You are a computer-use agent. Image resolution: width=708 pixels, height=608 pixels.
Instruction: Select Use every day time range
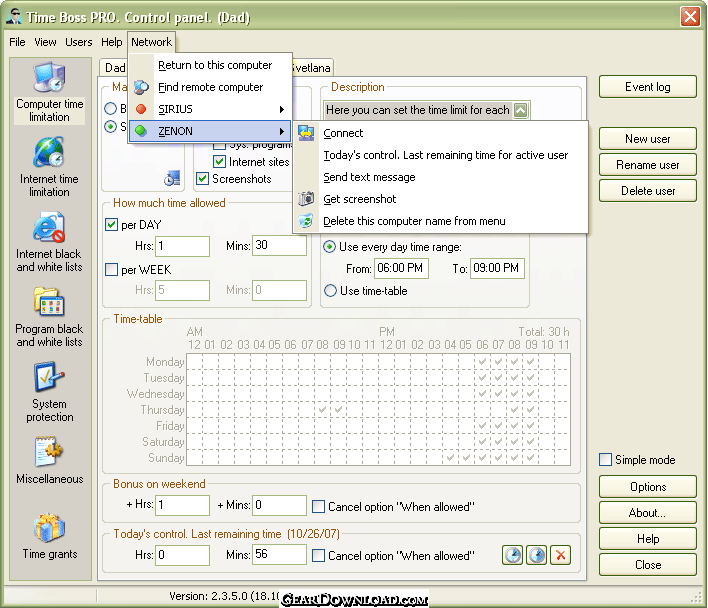pos(330,246)
